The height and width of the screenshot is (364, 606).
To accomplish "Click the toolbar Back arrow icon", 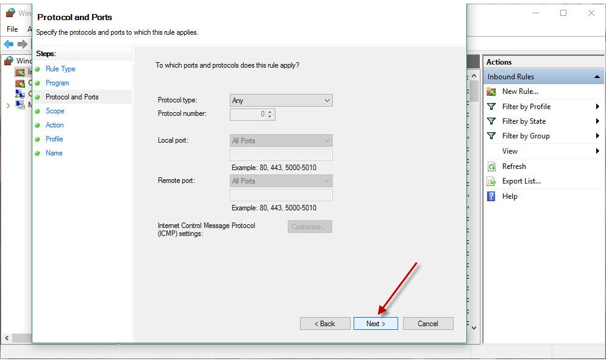I will point(9,44).
